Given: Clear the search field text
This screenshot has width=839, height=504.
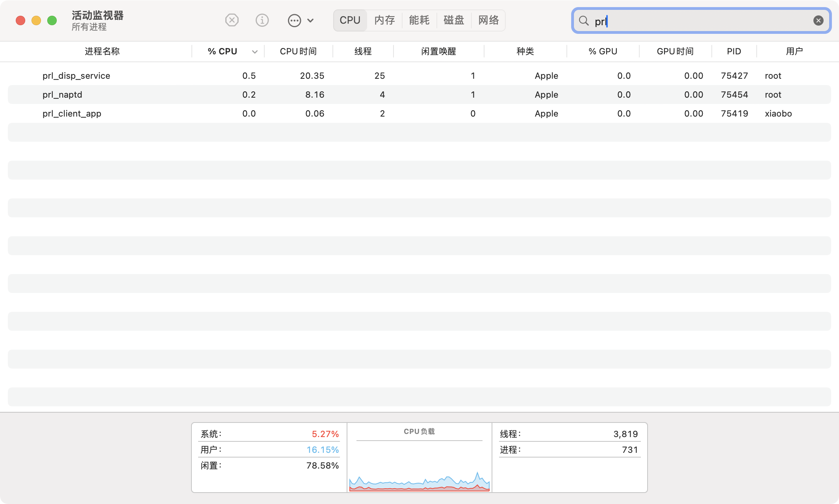Looking at the screenshot, I should coord(818,20).
